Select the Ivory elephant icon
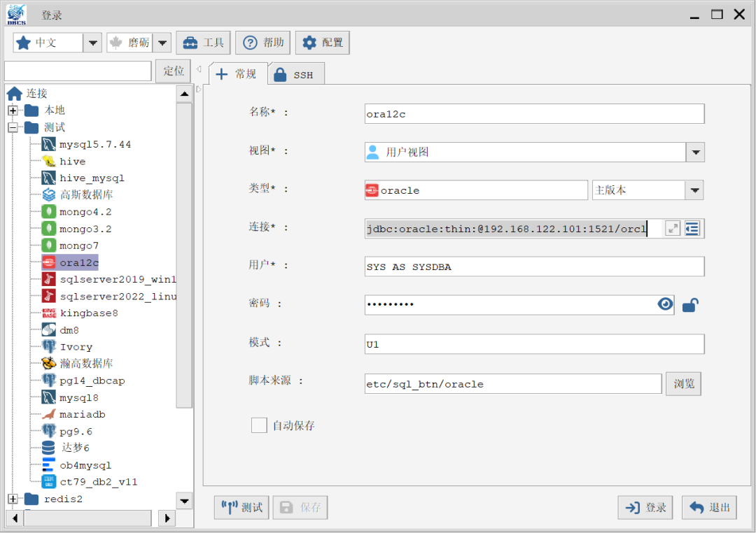 (49, 346)
